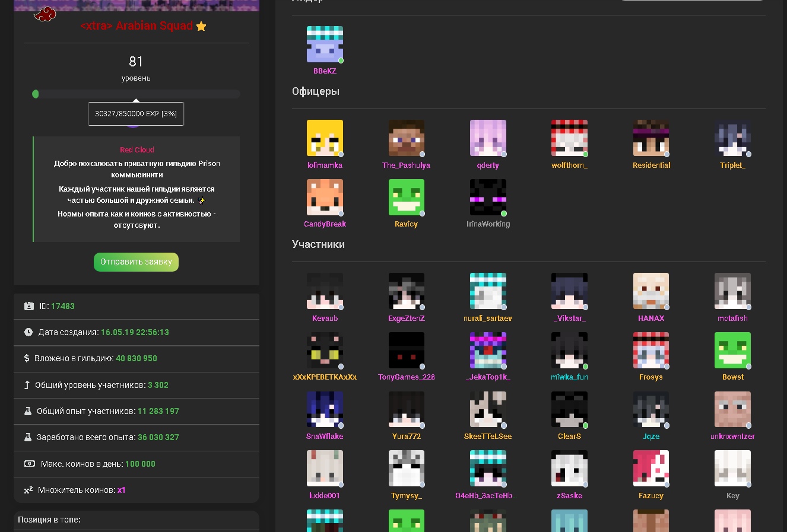The image size is (787, 532).
Task: Click the Fazucy member avatar
Action: (x=651, y=469)
